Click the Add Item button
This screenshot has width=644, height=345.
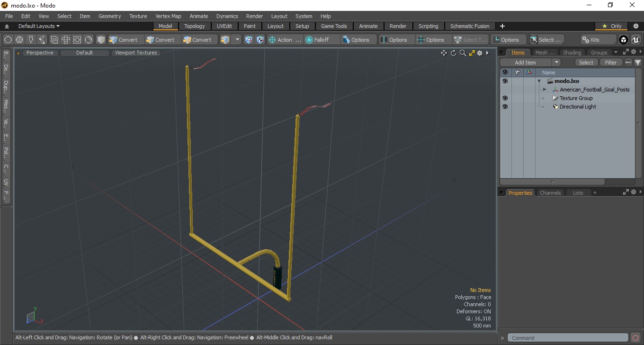(x=526, y=63)
